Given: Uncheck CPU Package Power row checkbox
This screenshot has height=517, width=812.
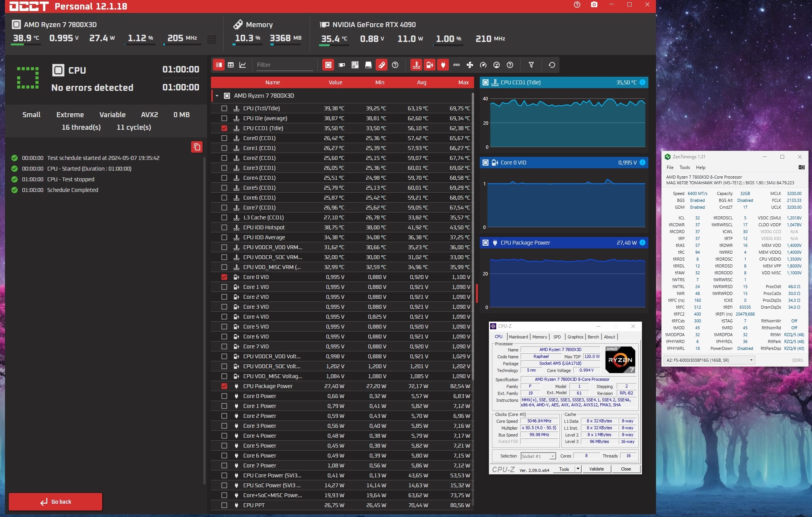Looking at the screenshot, I should (x=224, y=386).
